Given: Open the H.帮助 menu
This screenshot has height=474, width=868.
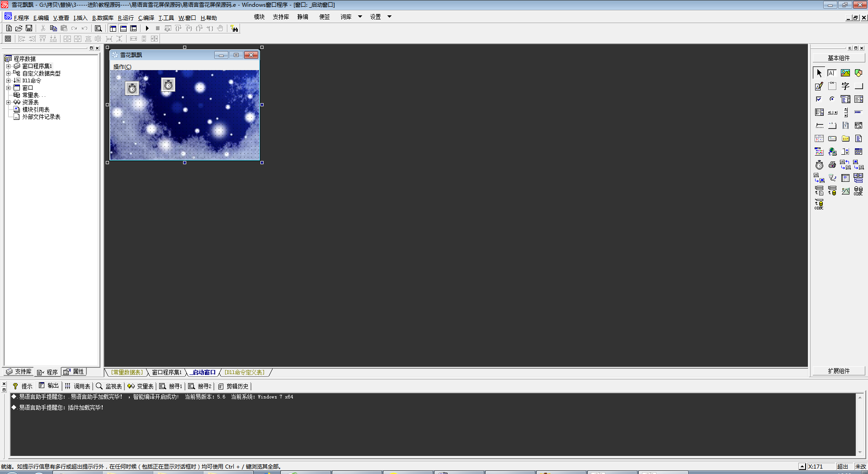Looking at the screenshot, I should click(208, 18).
